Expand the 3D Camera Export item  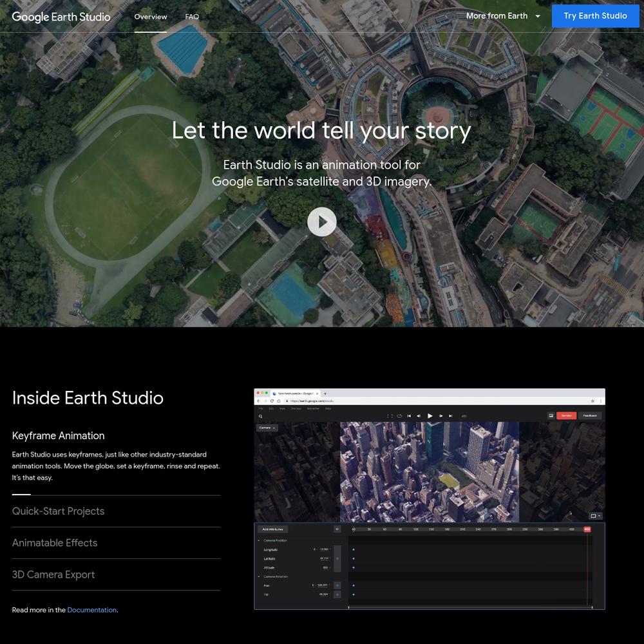click(53, 574)
